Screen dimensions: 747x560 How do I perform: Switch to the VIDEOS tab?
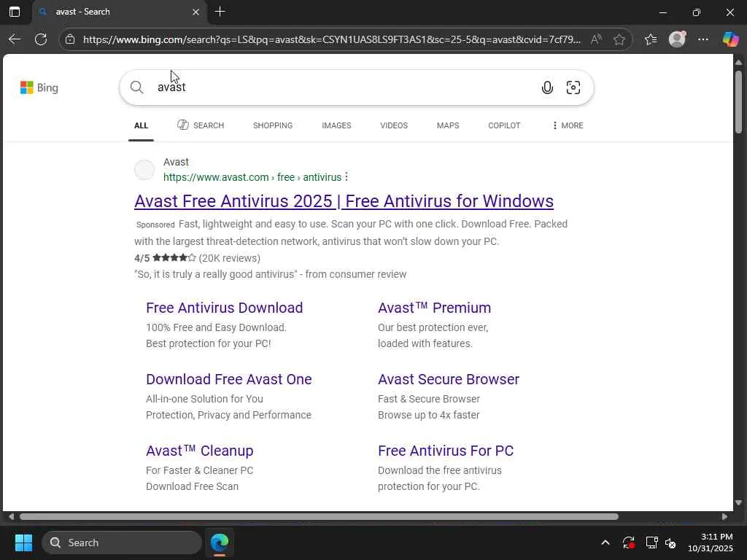point(394,125)
